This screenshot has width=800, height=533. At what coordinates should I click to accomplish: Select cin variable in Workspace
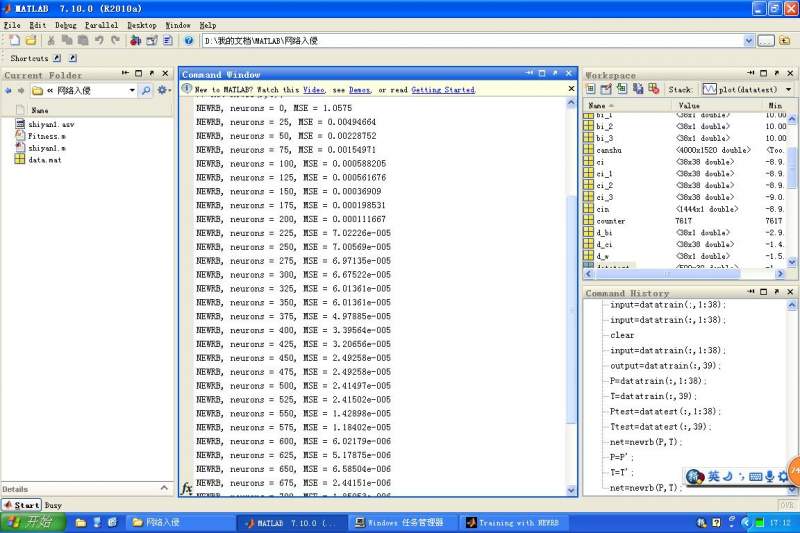[x=603, y=209]
